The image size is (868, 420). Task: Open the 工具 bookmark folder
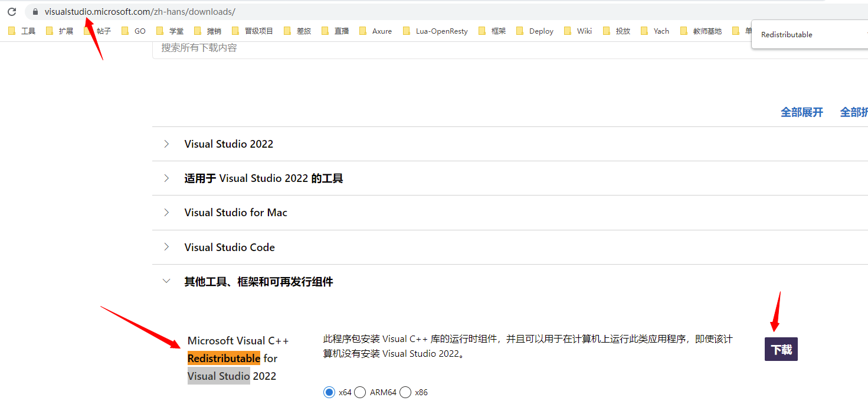22,31
